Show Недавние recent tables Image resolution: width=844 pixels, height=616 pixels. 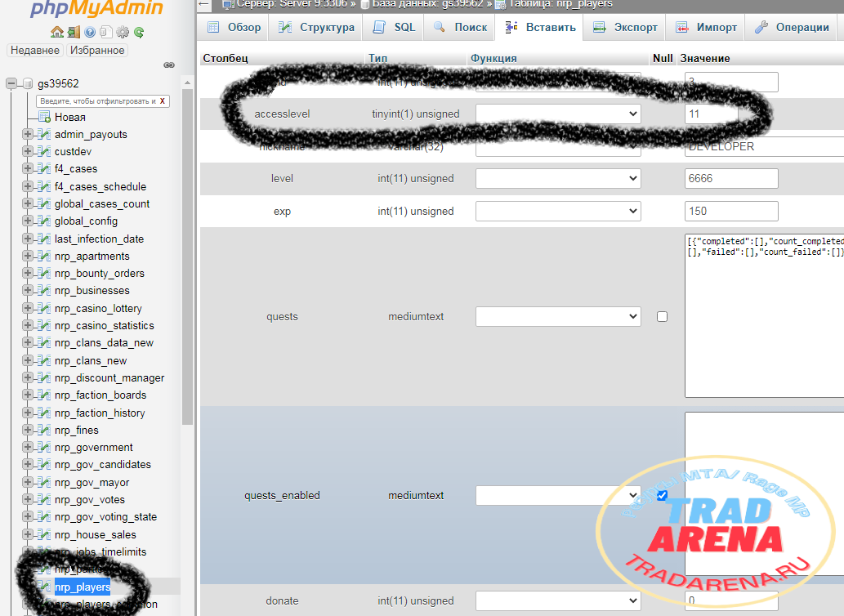pyautogui.click(x=35, y=50)
